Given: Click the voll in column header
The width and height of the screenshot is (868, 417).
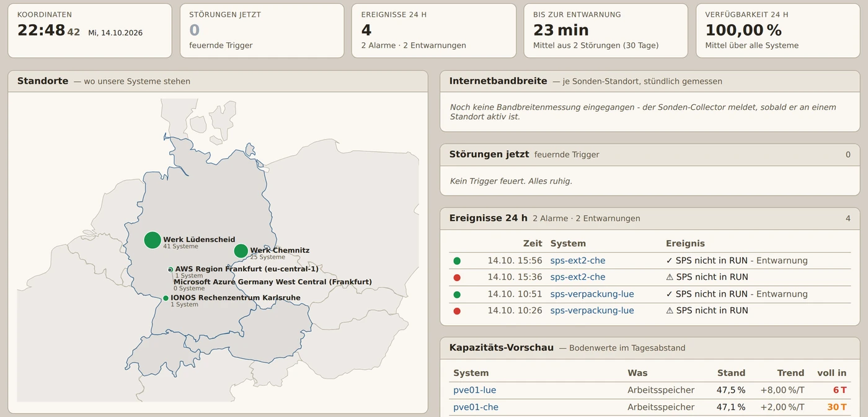Looking at the screenshot, I should pos(832,373).
